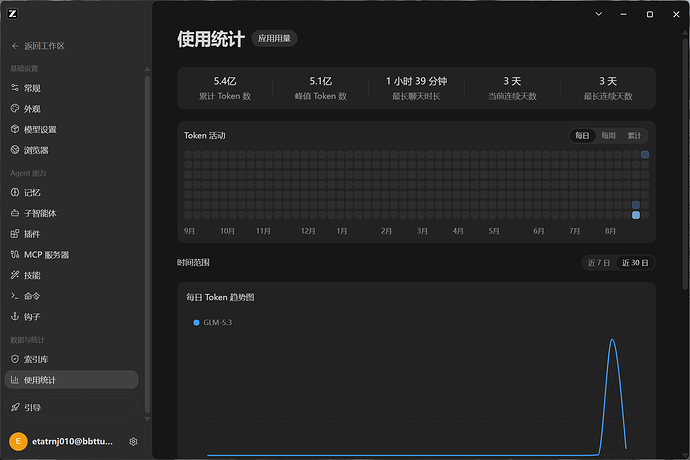Switch Token 活动 to 每日 view

[582, 136]
